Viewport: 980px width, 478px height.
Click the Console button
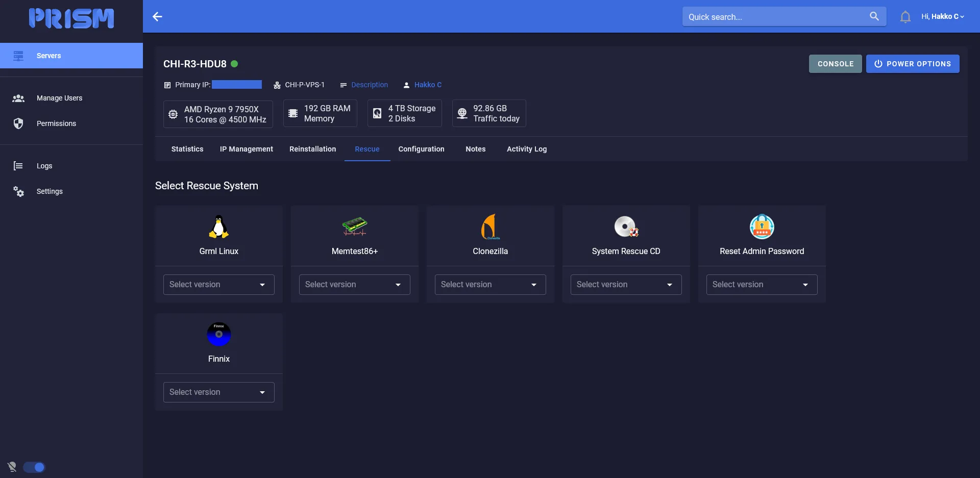click(835, 64)
